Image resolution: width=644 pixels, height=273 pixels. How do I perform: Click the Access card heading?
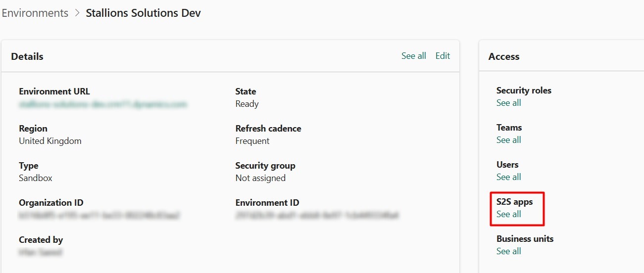click(x=503, y=56)
